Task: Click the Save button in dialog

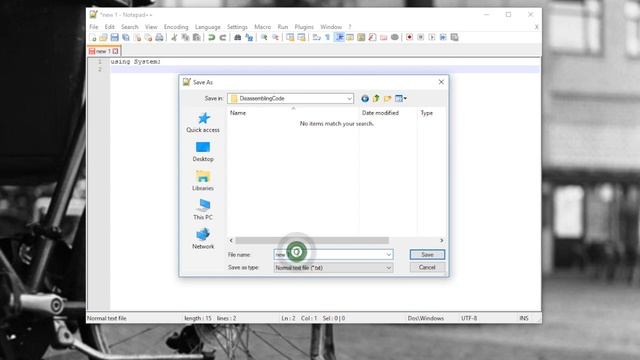Action: point(427,255)
